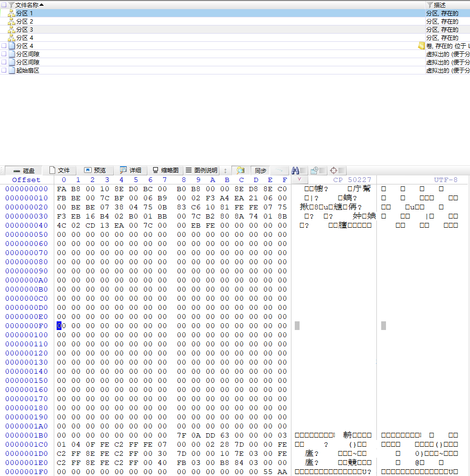Click the highlighted byte at offset 0000000F0
470x476 pixels.
pyautogui.click(x=61, y=326)
